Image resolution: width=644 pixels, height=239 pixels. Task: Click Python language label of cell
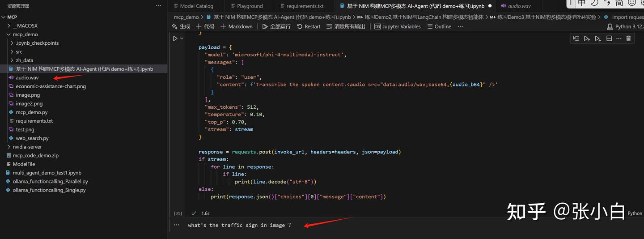click(635, 213)
